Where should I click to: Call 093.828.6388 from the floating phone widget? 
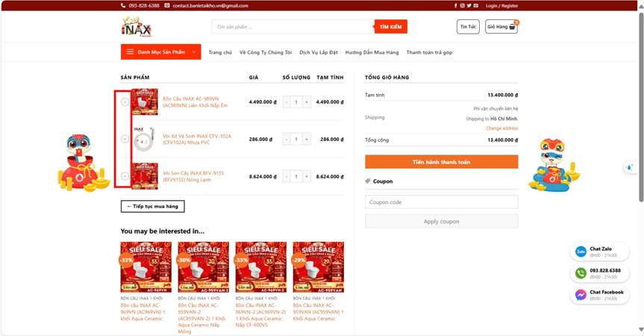pyautogui.click(x=599, y=273)
